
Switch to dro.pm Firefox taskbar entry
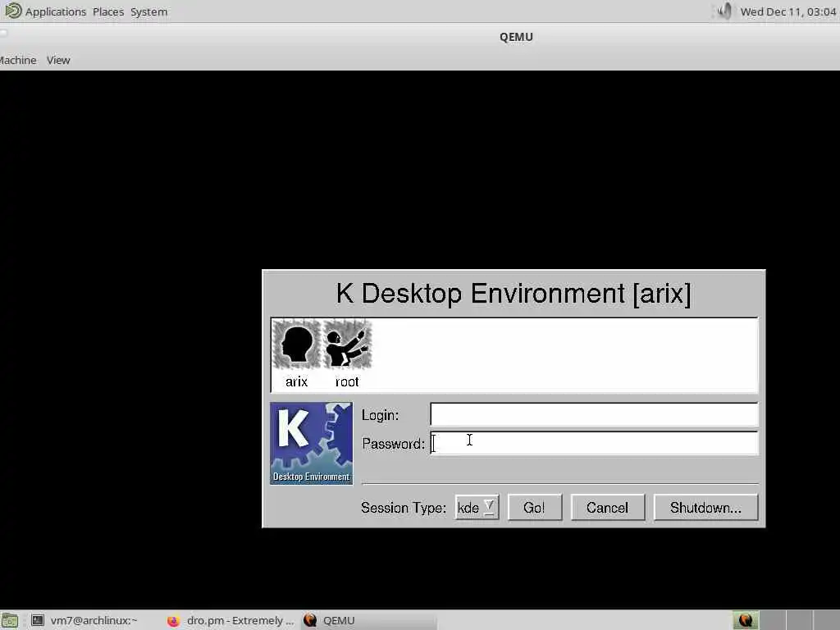(x=231, y=620)
